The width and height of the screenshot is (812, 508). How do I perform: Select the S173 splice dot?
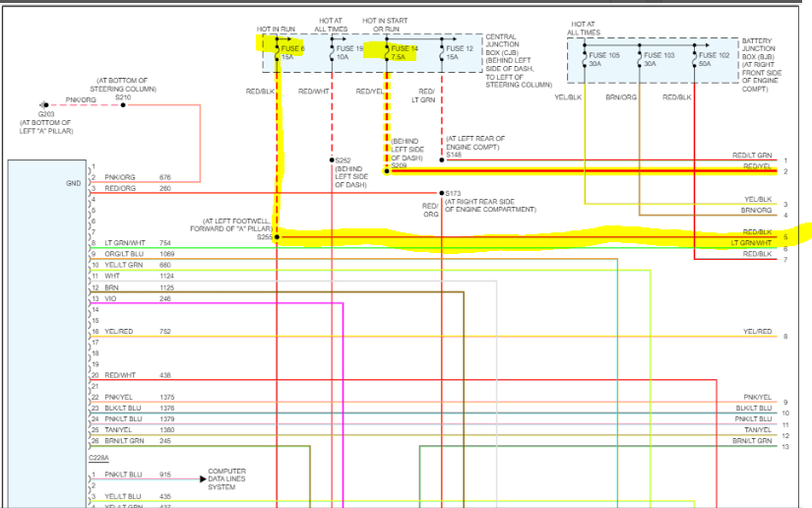pos(442,193)
